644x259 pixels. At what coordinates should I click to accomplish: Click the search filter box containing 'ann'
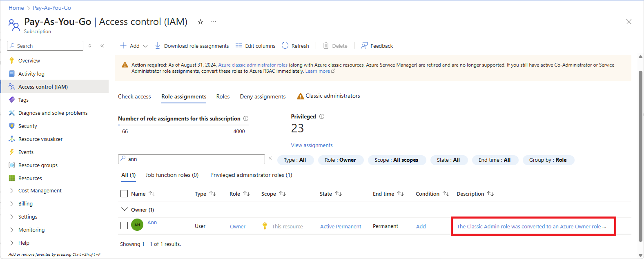(192, 159)
